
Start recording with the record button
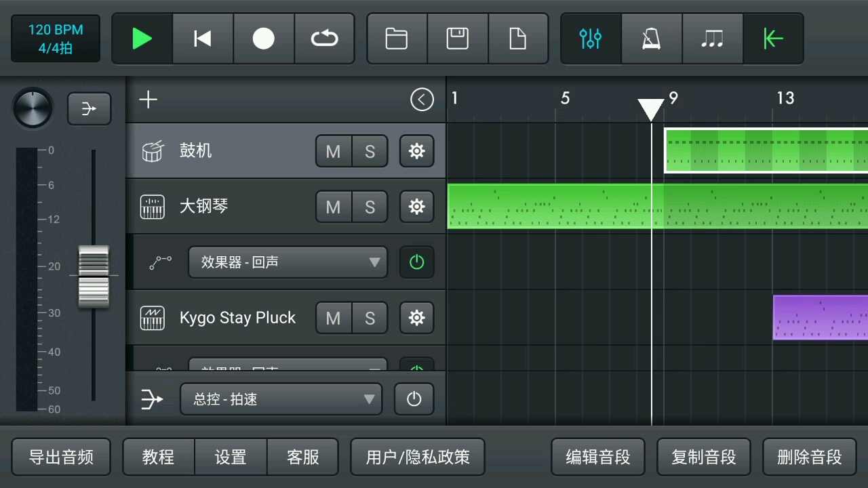click(x=264, y=39)
